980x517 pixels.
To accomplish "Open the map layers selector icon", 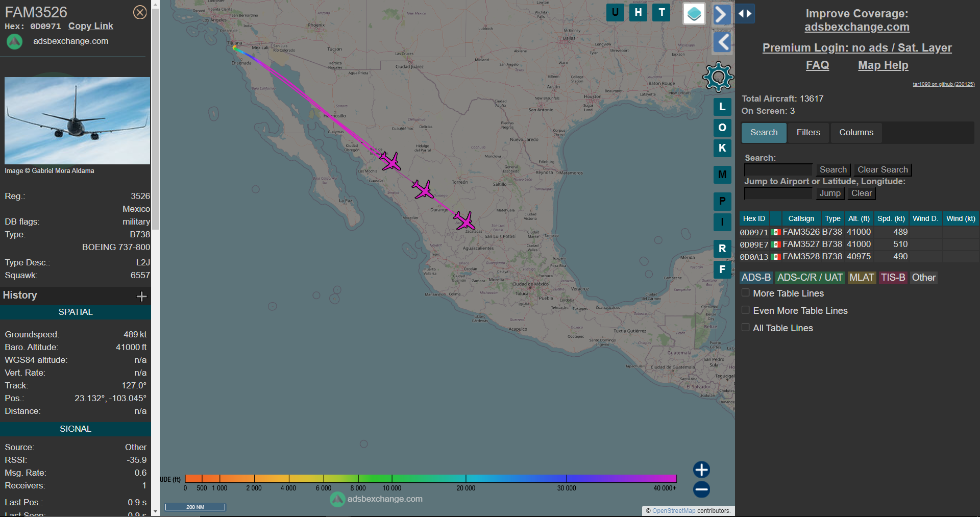I will [694, 14].
